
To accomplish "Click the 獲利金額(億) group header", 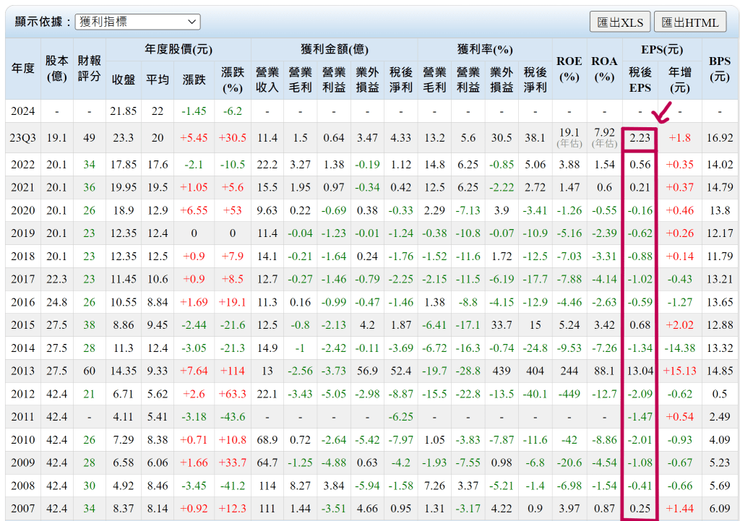I will tap(335, 49).
